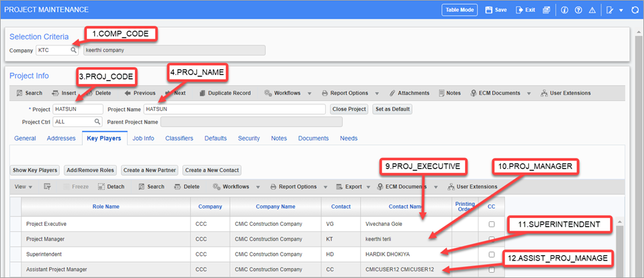Viewport: 644px width, 278px height.
Task: Click the Exit icon in header
Action: [x=520, y=10]
